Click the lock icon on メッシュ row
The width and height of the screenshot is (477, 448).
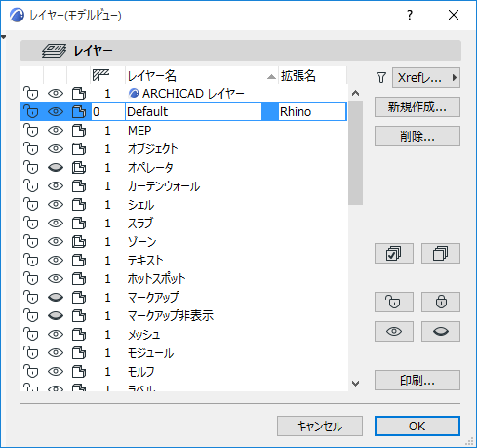tap(31, 335)
